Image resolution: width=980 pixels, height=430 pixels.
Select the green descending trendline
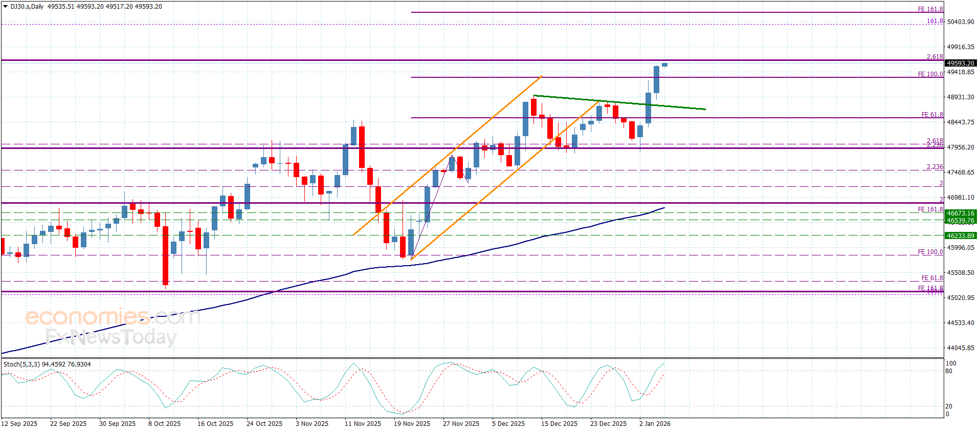[619, 102]
